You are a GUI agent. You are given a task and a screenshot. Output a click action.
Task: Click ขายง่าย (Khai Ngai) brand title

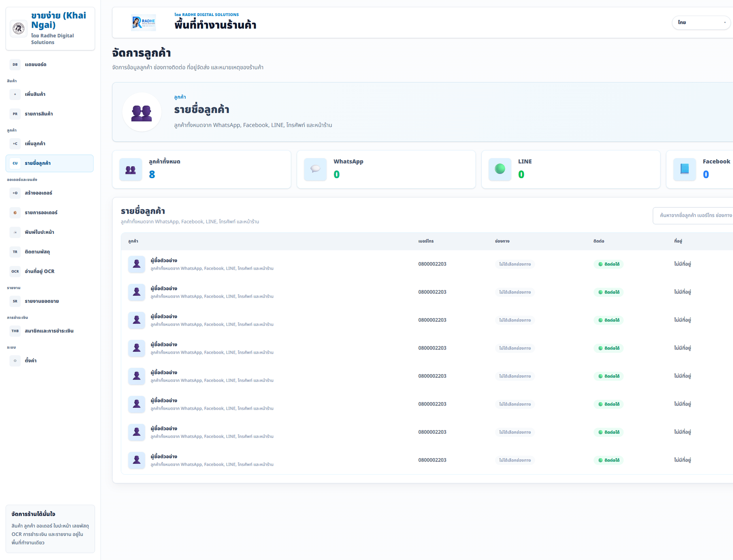pyautogui.click(x=59, y=20)
